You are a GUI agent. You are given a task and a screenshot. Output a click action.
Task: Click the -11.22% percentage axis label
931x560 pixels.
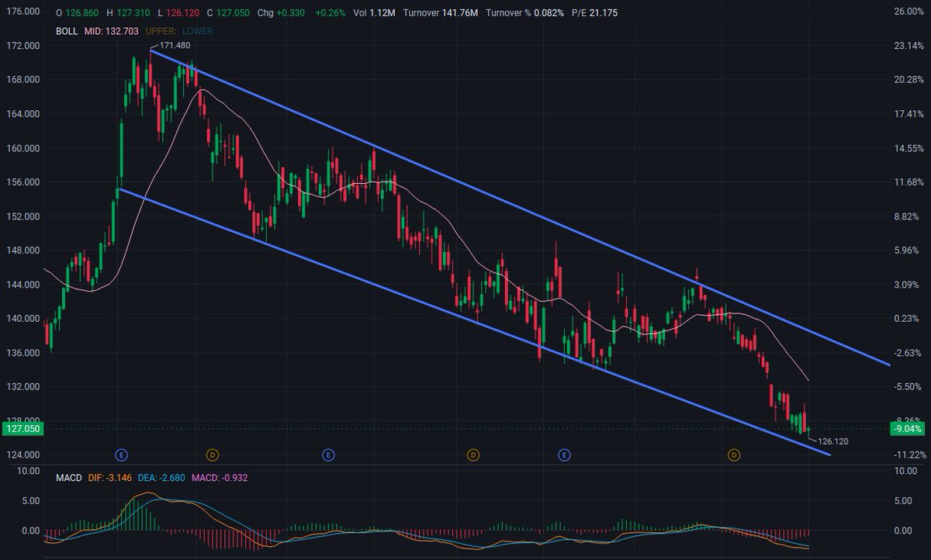coord(909,455)
